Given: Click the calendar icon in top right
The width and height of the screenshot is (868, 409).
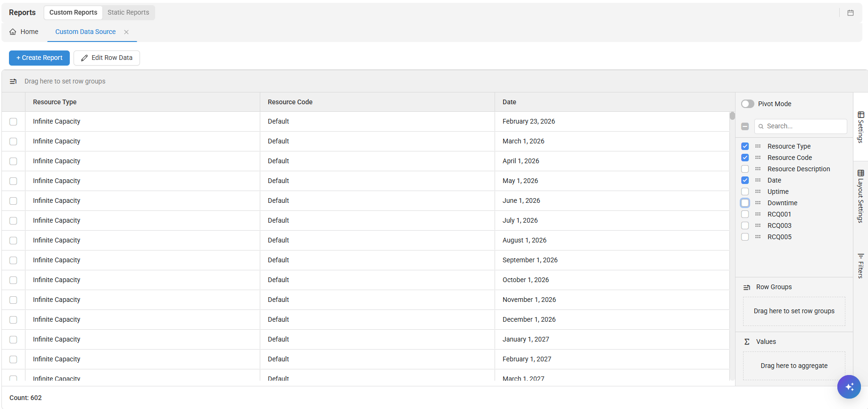Looking at the screenshot, I should click(850, 13).
